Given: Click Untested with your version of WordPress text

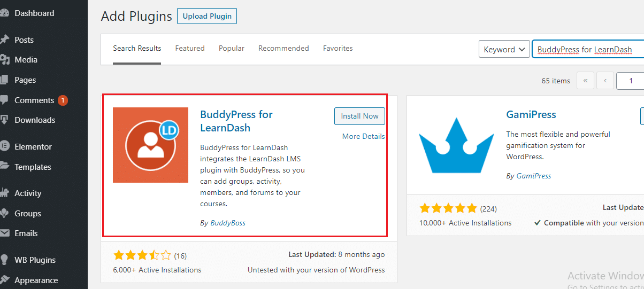Looking at the screenshot, I should [316, 270].
